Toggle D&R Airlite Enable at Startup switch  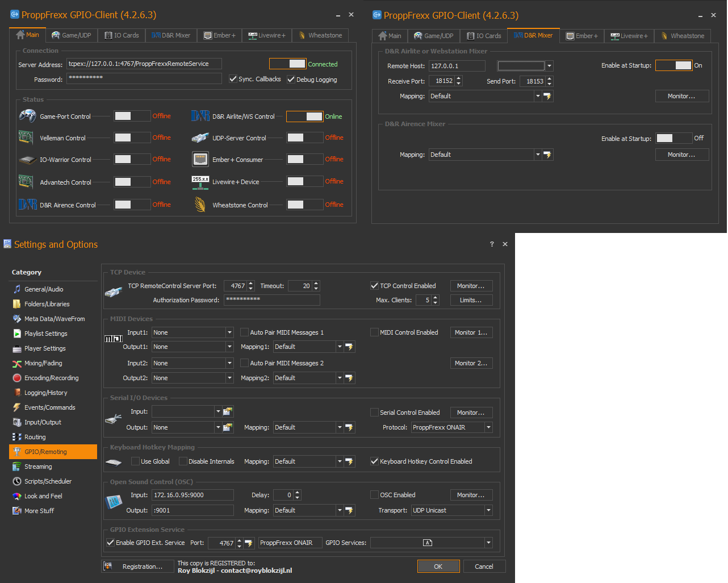point(673,65)
